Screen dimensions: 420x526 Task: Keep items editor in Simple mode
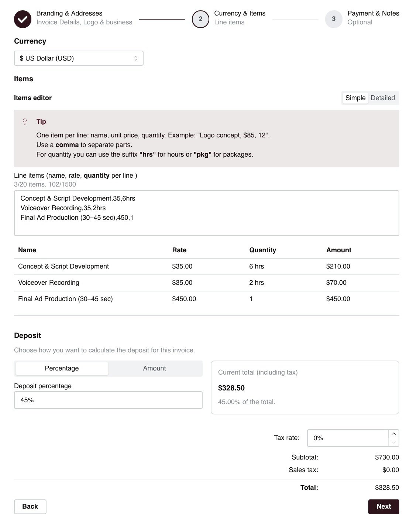355,98
